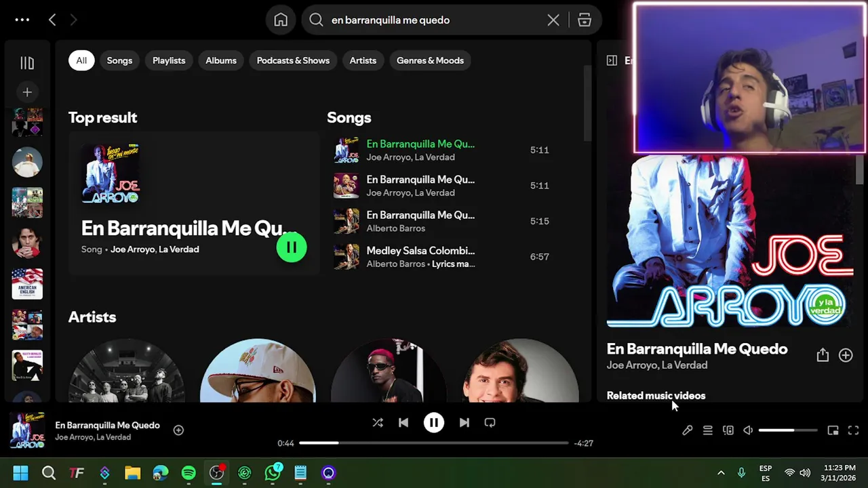Open the artist with red hair

(x=388, y=370)
